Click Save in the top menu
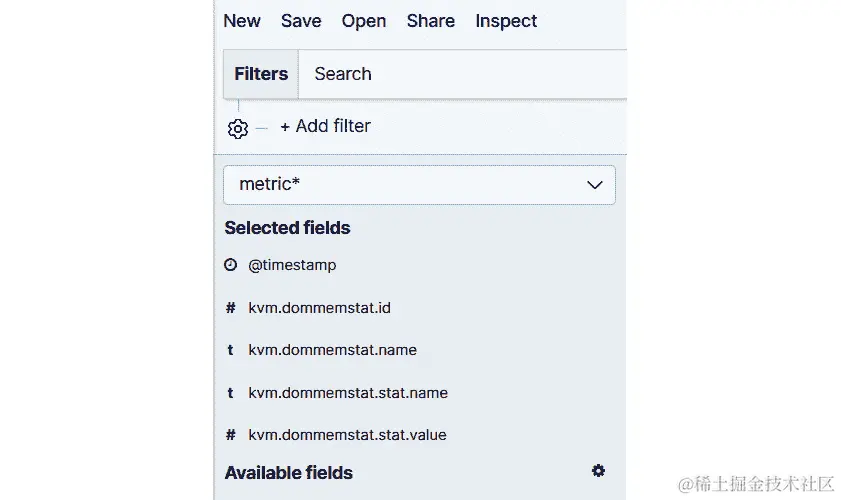Image resolution: width=841 pixels, height=500 pixels. click(301, 21)
